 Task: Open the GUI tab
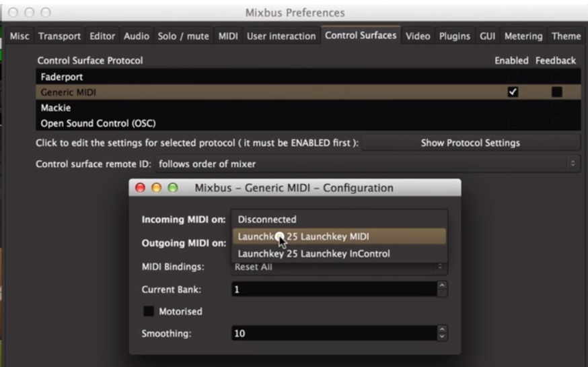point(488,36)
